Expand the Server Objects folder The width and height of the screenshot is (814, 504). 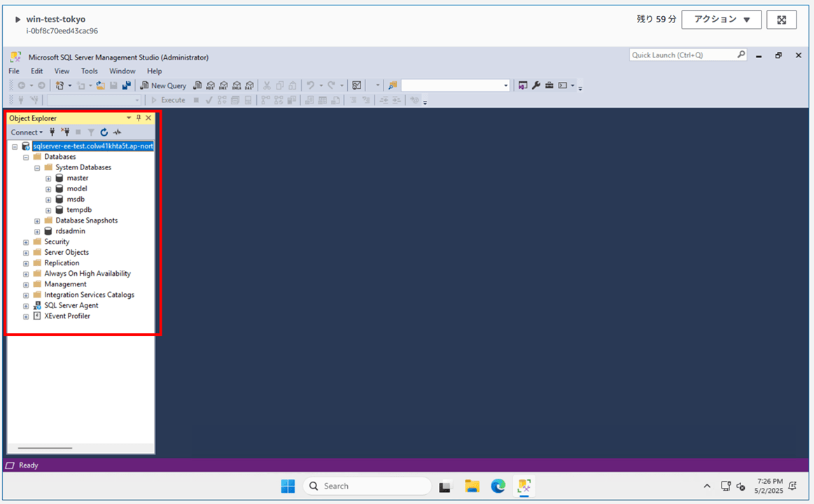pos(26,253)
